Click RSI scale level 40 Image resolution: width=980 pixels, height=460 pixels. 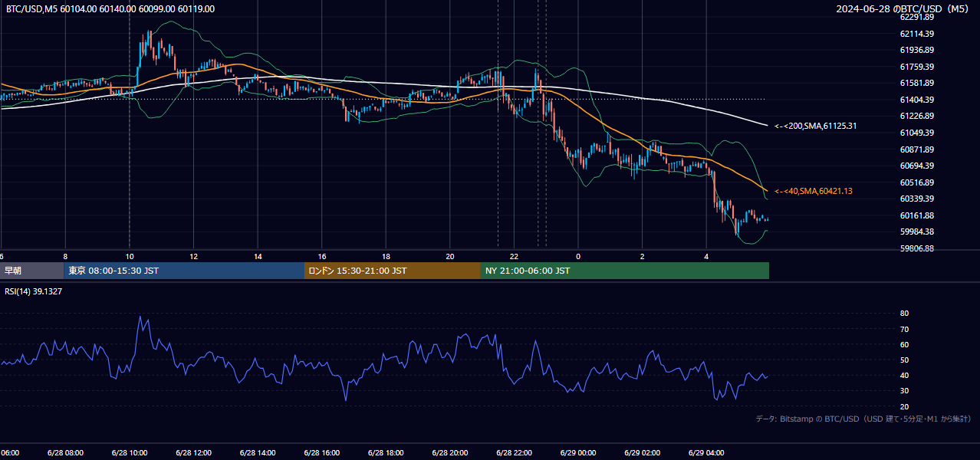pos(904,375)
